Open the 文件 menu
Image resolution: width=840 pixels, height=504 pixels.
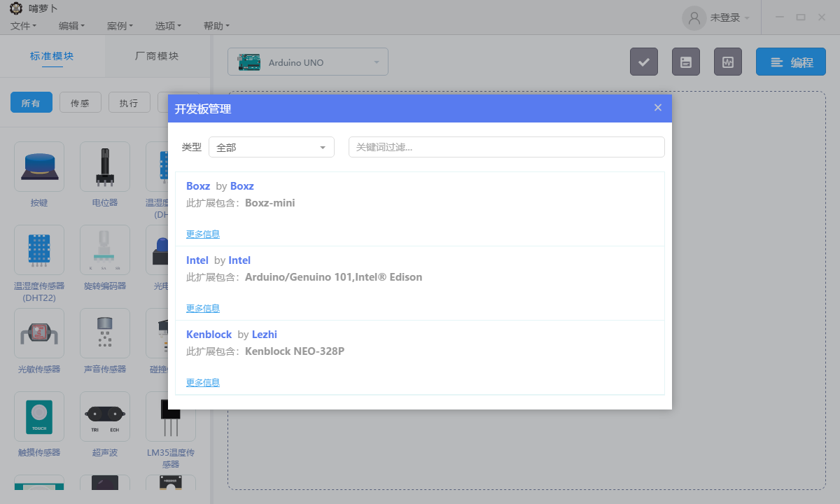coord(24,26)
